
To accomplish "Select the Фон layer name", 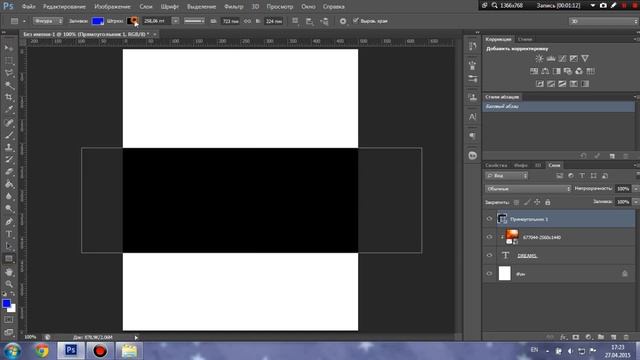I will 520,274.
